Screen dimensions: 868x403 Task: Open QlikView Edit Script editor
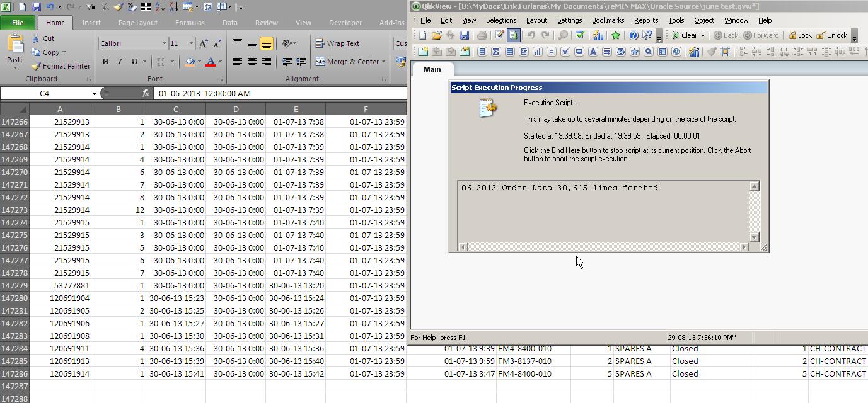coord(499,35)
